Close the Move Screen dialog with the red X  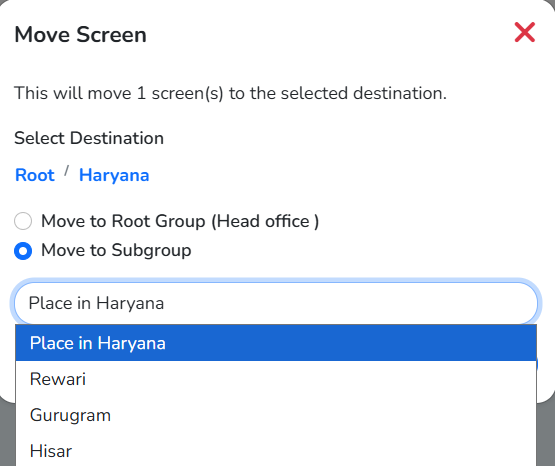point(525,32)
